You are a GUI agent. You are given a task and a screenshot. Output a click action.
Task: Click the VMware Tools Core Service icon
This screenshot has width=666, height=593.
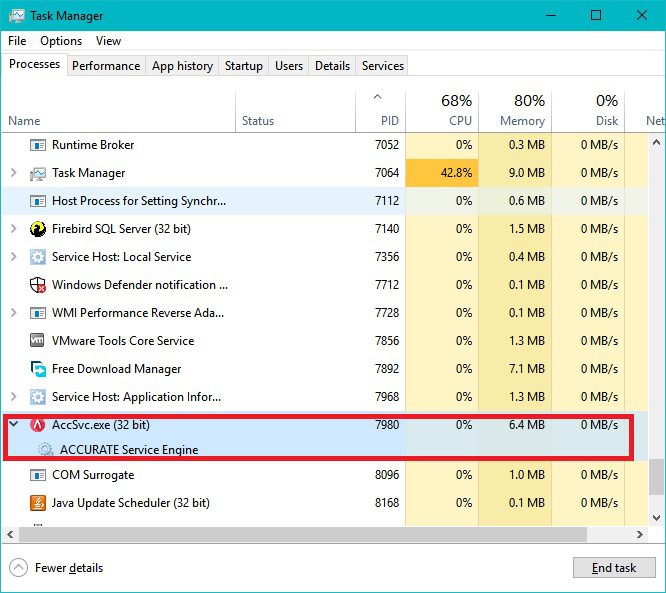(37, 341)
